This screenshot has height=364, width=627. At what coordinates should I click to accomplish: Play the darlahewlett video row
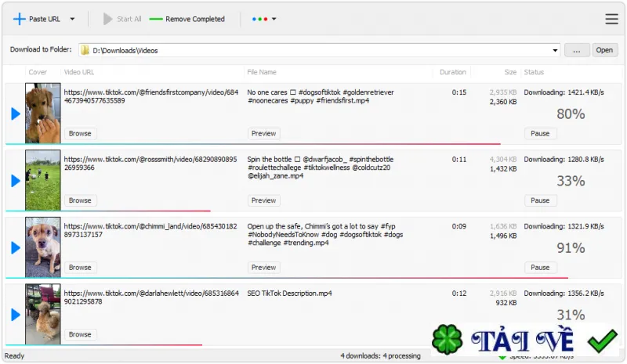[x=16, y=315]
